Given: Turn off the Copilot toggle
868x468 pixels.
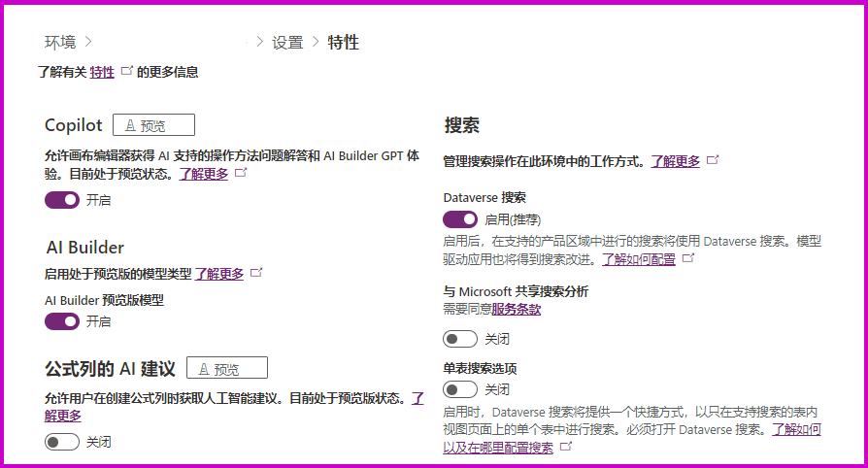Looking at the screenshot, I should 62,200.
